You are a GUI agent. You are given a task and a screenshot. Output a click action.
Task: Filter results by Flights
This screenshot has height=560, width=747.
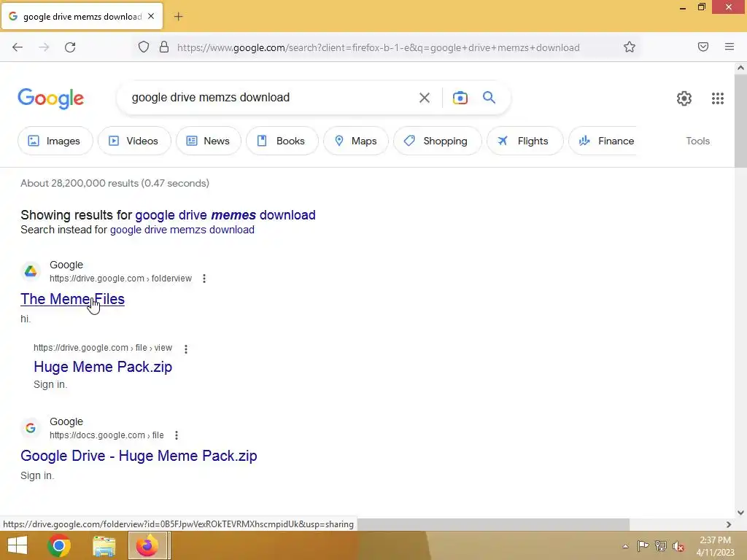pyautogui.click(x=525, y=141)
